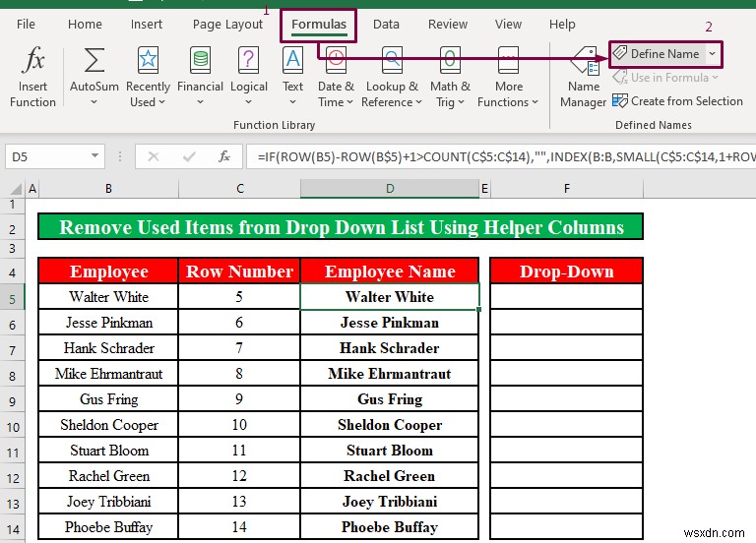Open the Financial functions icon
Image resolution: width=756 pixels, height=543 pixels.
coord(200,60)
